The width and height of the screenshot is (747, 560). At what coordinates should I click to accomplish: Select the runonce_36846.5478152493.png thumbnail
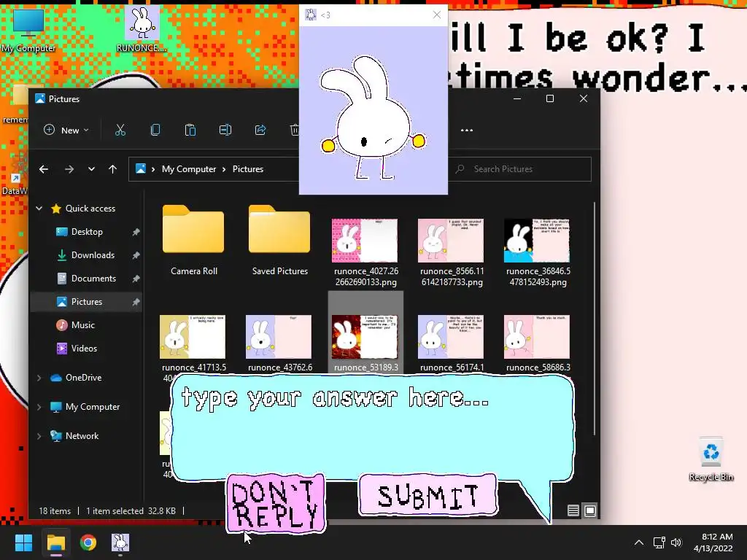coord(537,241)
